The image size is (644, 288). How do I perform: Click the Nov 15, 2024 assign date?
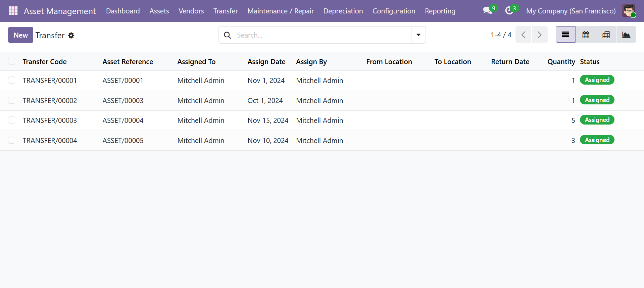(x=268, y=121)
